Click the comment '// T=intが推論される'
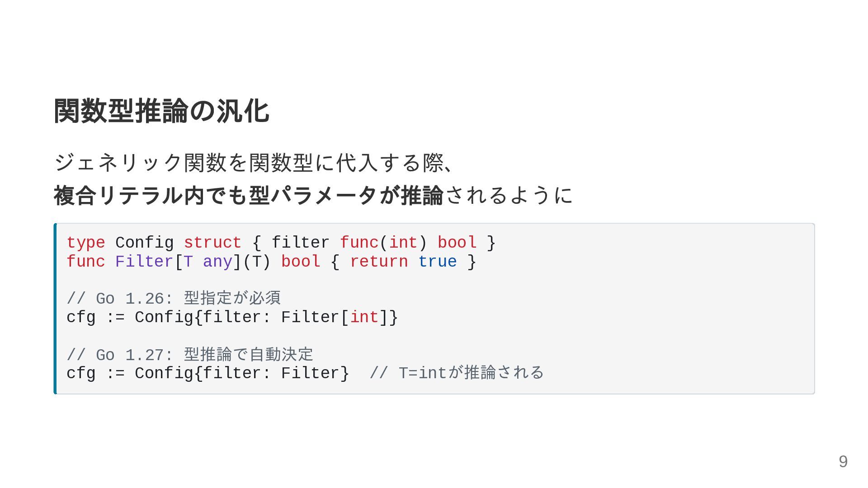Viewport: 868px width, 488px height. (x=457, y=373)
